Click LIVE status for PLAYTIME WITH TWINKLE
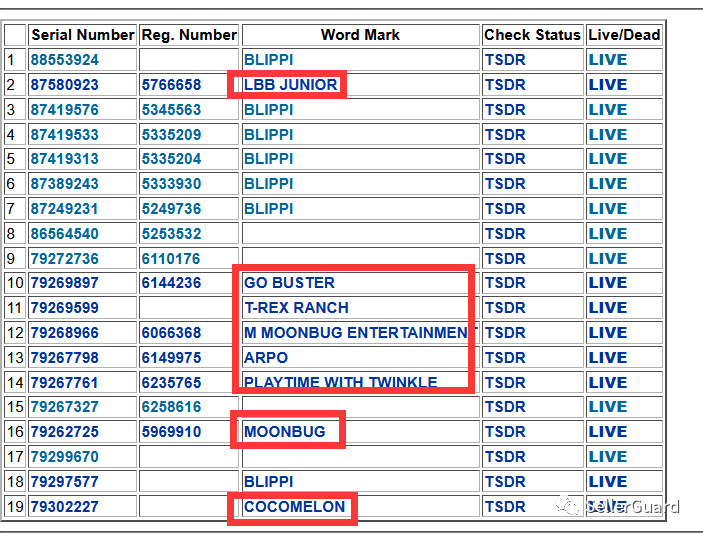This screenshot has width=703, height=535. click(x=608, y=383)
